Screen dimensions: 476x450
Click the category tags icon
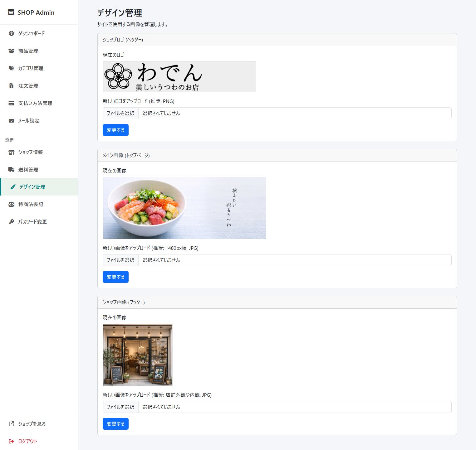pyautogui.click(x=11, y=68)
